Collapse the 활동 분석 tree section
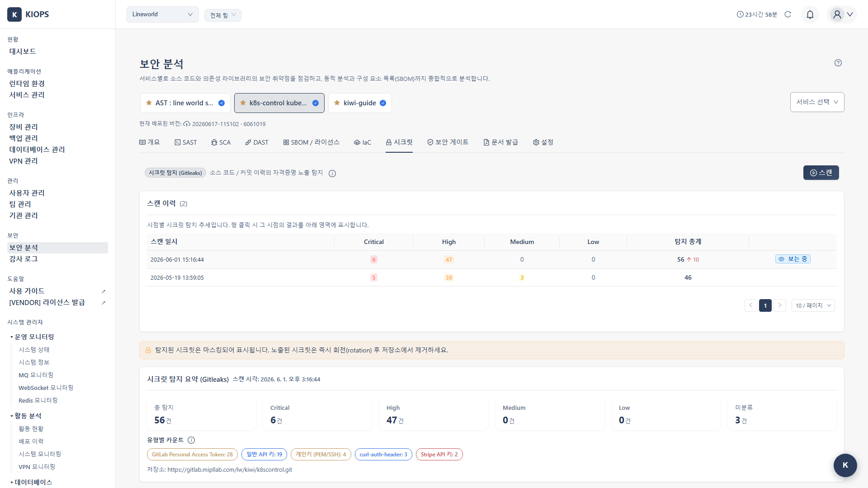This screenshot has width=868, height=488. tap(26, 416)
